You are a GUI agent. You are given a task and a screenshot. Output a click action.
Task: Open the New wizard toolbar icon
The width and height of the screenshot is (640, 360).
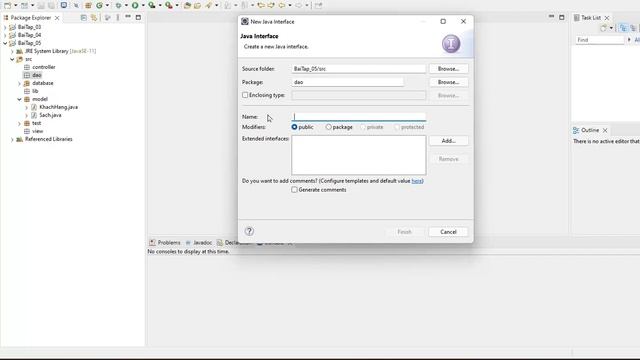7,5
